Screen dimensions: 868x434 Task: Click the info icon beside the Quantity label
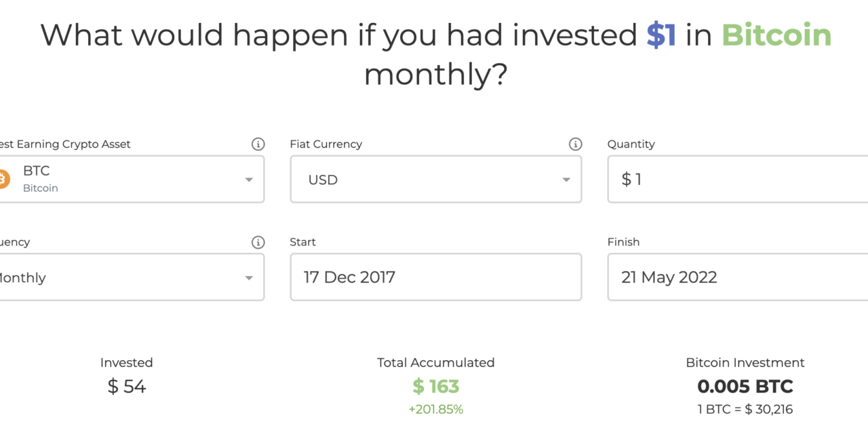[865, 144]
